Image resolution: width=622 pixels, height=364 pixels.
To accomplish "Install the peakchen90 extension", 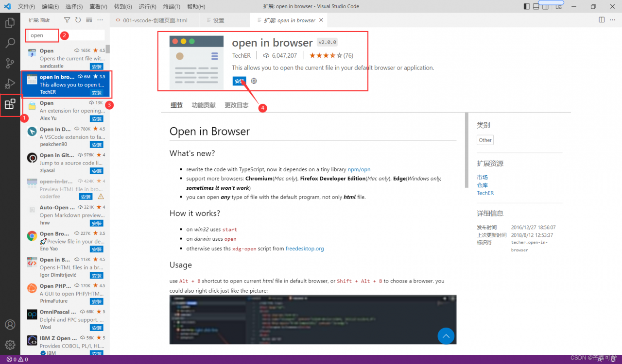I will pyautogui.click(x=96, y=145).
